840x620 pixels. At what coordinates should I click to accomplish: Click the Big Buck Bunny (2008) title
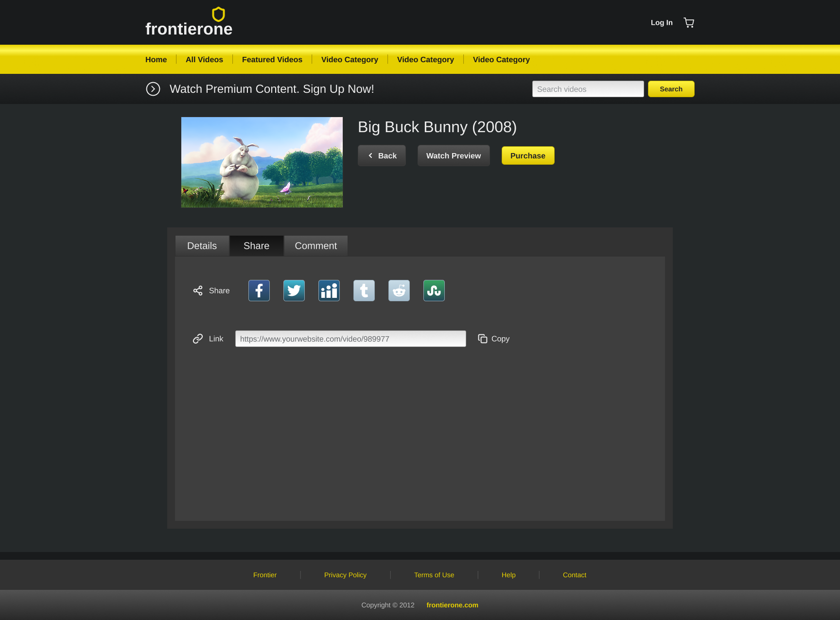[x=437, y=127]
